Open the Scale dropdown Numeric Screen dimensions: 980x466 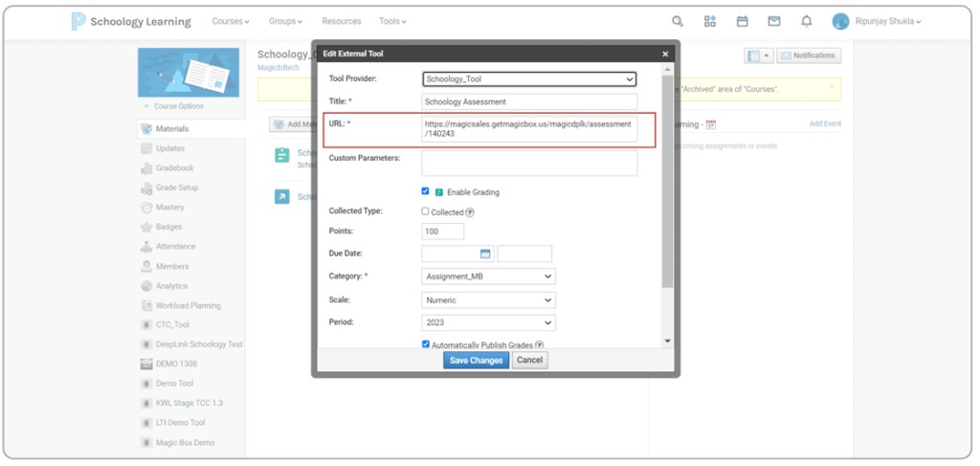click(x=489, y=300)
